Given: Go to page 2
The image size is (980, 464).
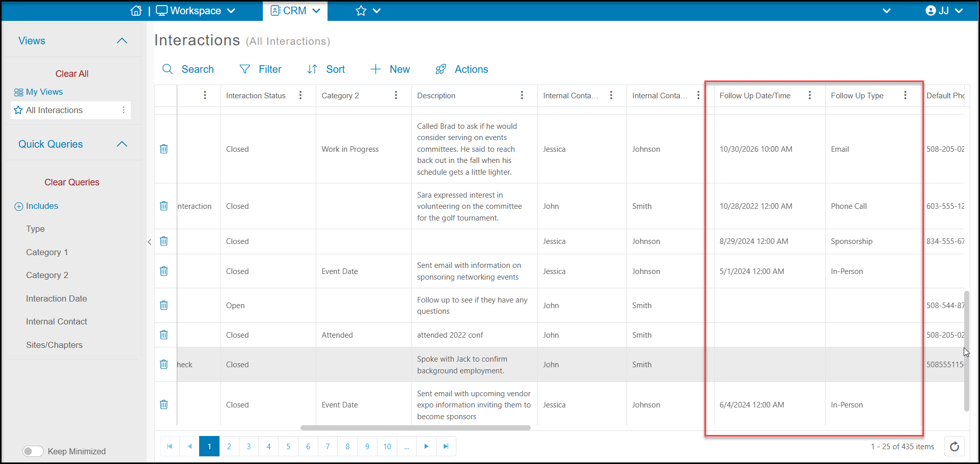Looking at the screenshot, I should (229, 446).
